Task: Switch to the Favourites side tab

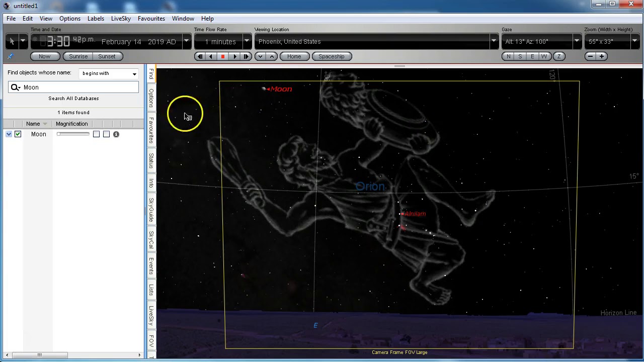Action: click(151, 131)
